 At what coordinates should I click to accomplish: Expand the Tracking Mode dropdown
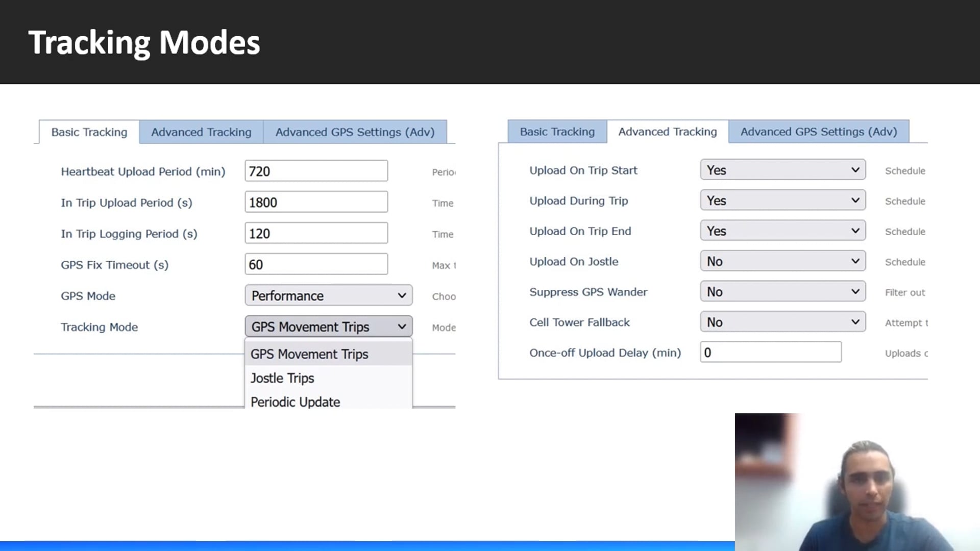pyautogui.click(x=328, y=327)
